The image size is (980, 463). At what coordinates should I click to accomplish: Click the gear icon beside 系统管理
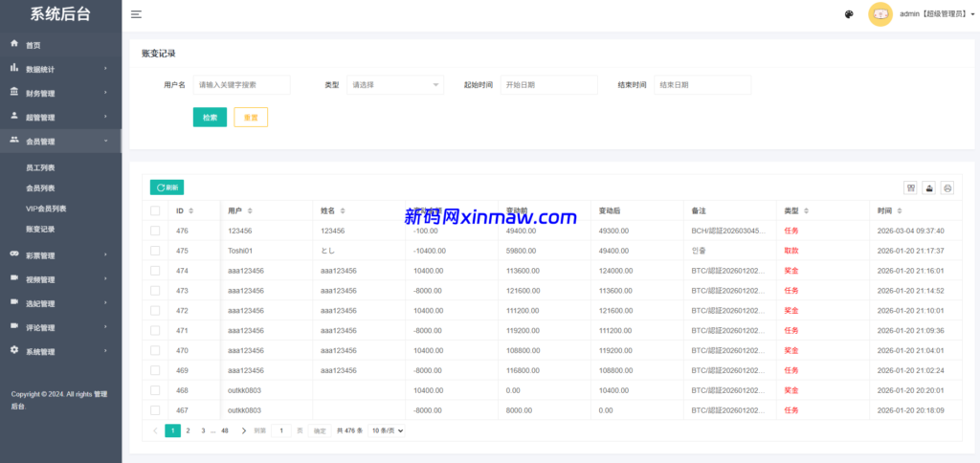click(x=14, y=350)
